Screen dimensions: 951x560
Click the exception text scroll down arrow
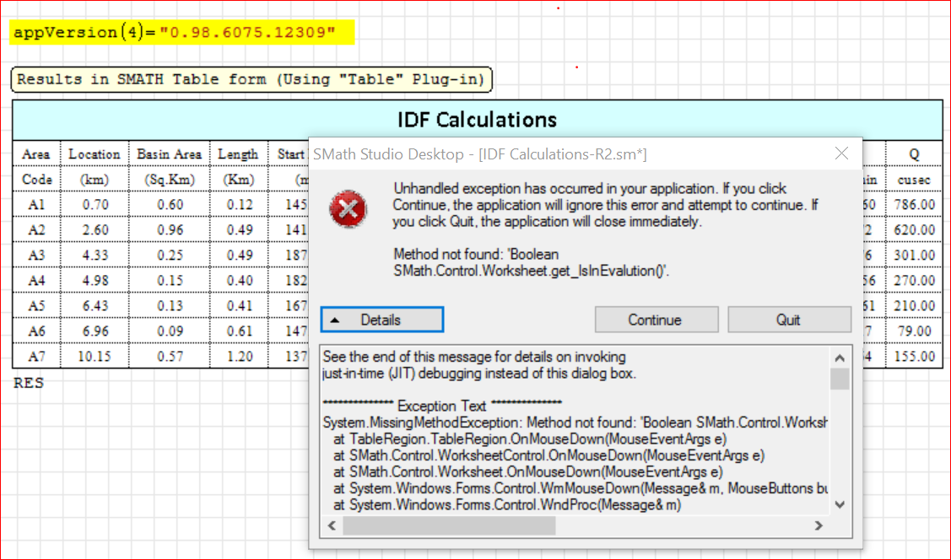click(x=840, y=503)
